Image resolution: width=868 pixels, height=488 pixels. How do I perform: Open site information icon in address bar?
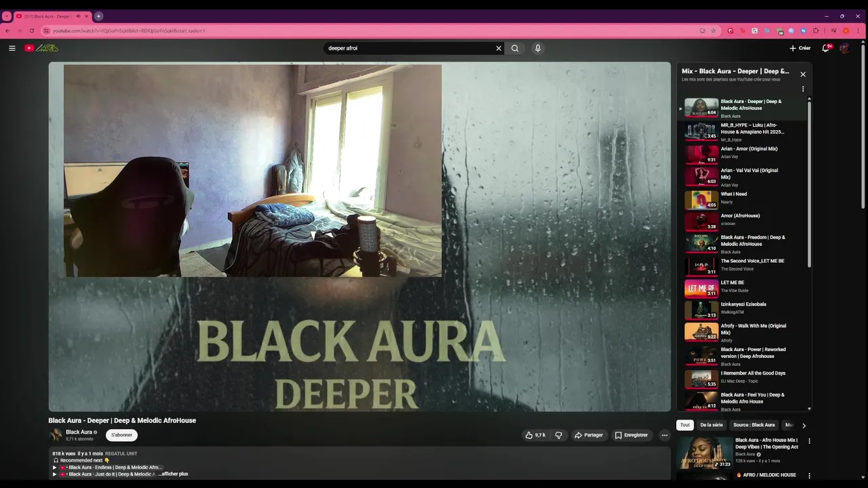click(47, 30)
